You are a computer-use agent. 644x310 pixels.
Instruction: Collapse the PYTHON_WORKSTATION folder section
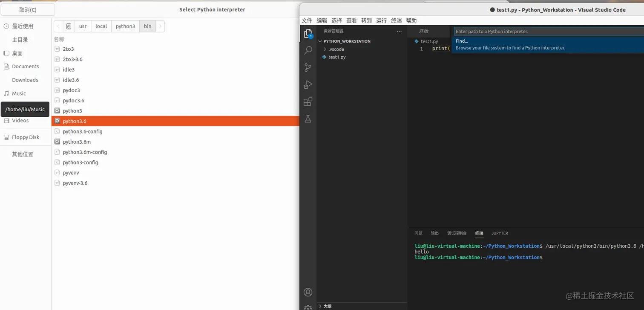(362, 41)
